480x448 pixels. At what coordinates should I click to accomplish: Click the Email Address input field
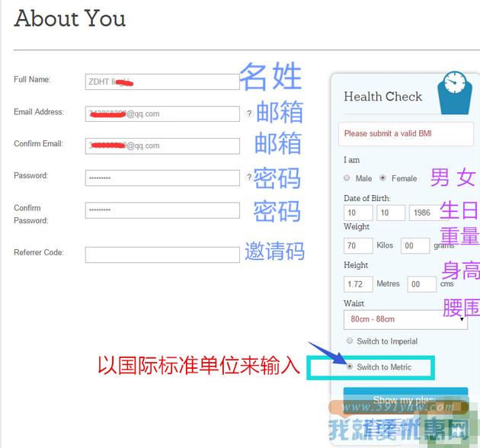[x=162, y=114]
